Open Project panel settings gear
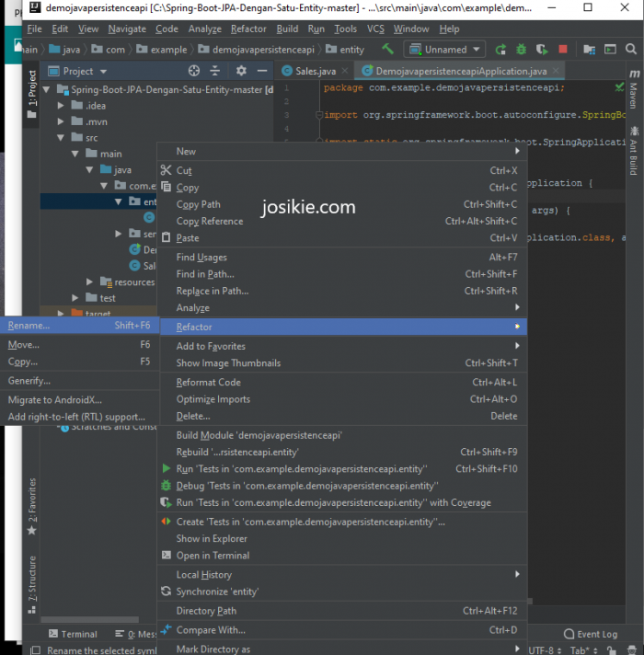 241,71
